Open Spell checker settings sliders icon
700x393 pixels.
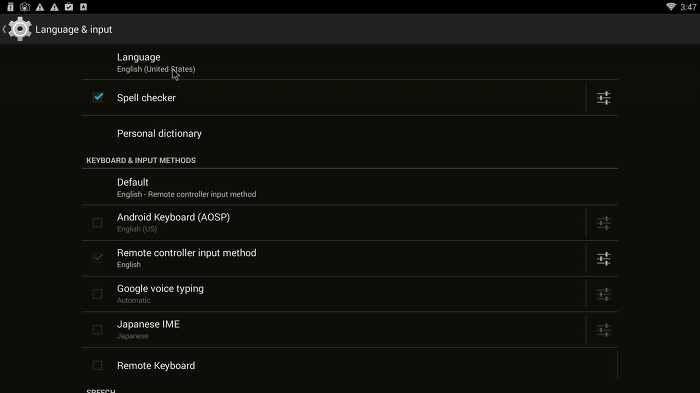(x=603, y=98)
